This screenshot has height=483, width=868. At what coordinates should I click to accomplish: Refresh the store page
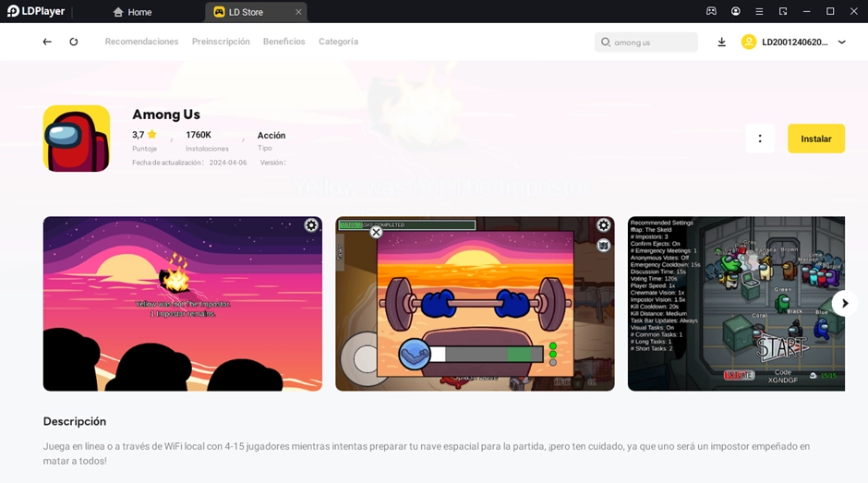tap(74, 42)
